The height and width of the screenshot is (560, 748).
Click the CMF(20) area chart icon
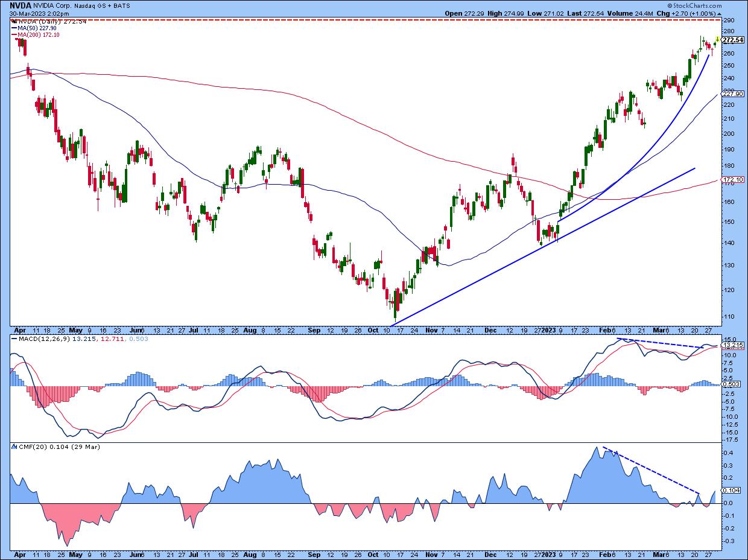[13, 447]
